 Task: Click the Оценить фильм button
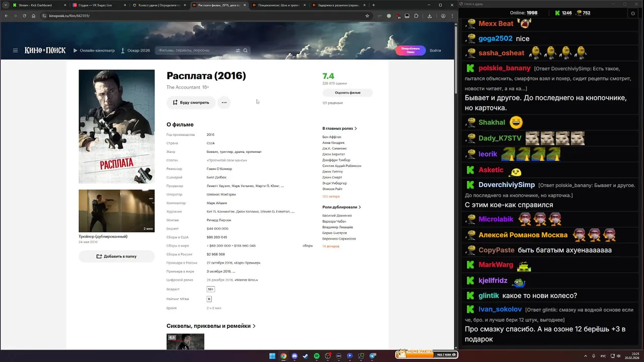click(x=348, y=93)
